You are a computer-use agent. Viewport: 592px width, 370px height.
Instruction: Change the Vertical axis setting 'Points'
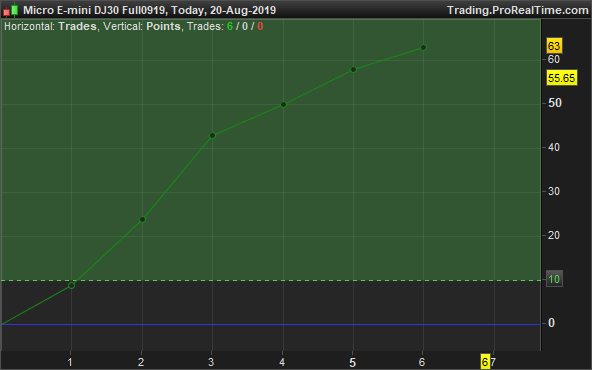163,26
